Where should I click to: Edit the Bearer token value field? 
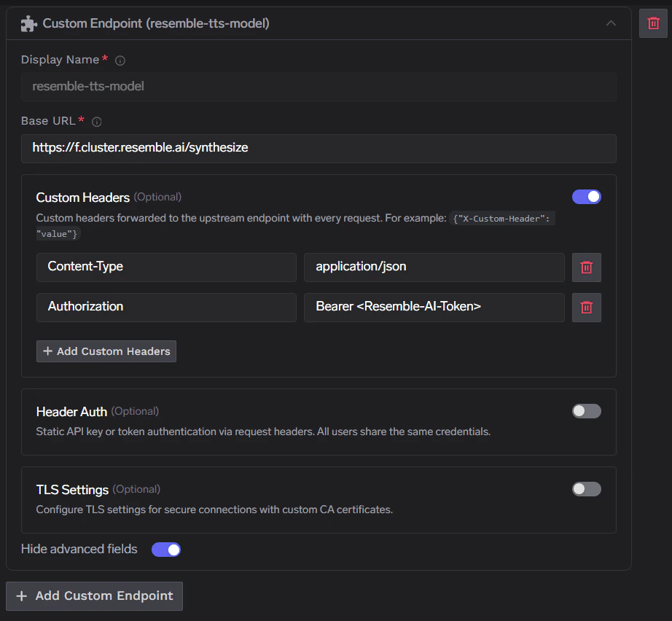click(x=434, y=308)
